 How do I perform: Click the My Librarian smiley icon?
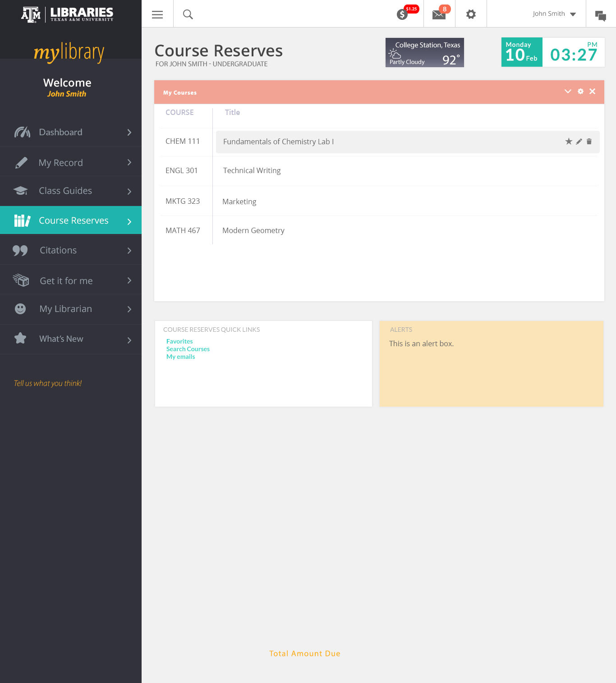[20, 309]
